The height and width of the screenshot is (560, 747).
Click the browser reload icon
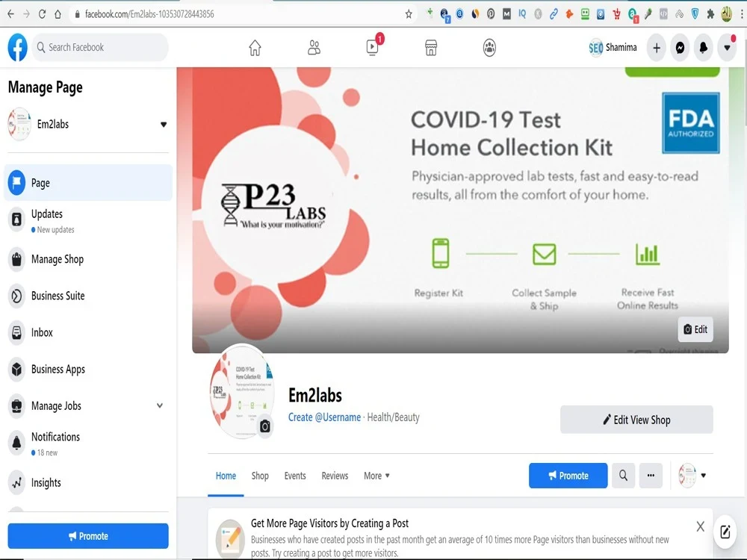coord(42,13)
